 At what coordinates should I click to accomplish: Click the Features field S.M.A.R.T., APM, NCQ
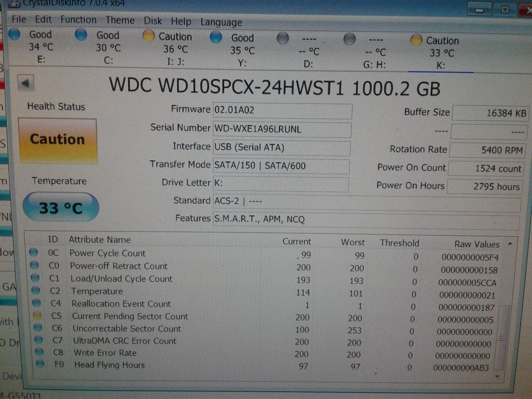(x=366, y=221)
